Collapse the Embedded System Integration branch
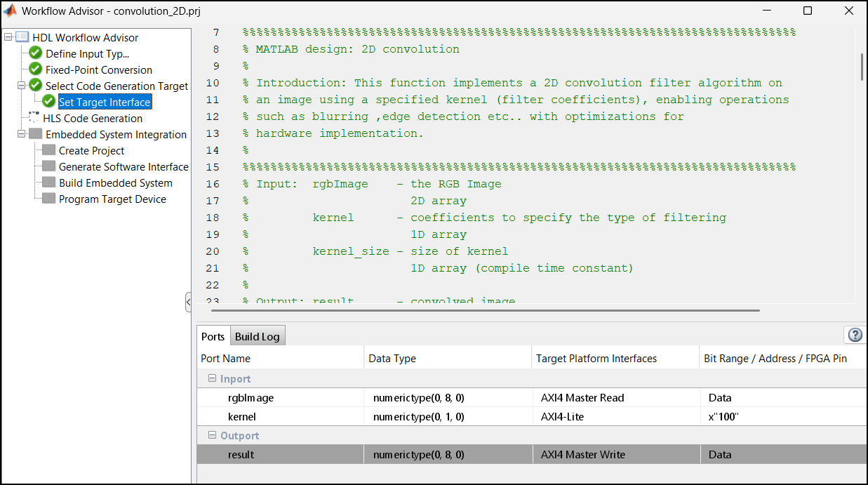 point(23,134)
